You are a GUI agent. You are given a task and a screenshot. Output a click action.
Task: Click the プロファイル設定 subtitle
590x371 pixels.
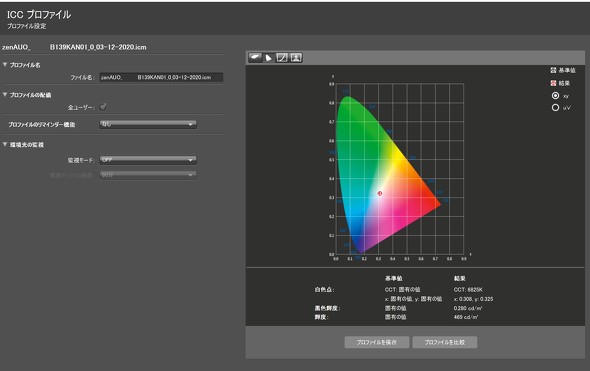(26, 26)
